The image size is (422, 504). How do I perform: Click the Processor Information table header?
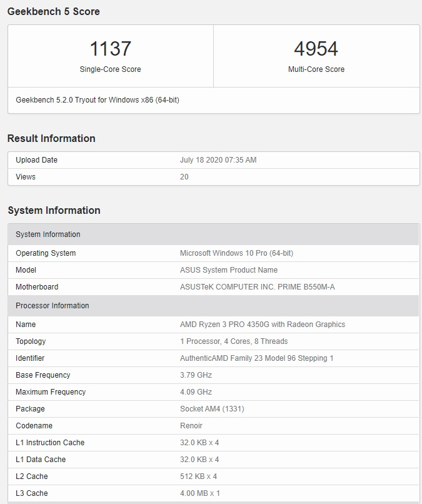coord(213,306)
